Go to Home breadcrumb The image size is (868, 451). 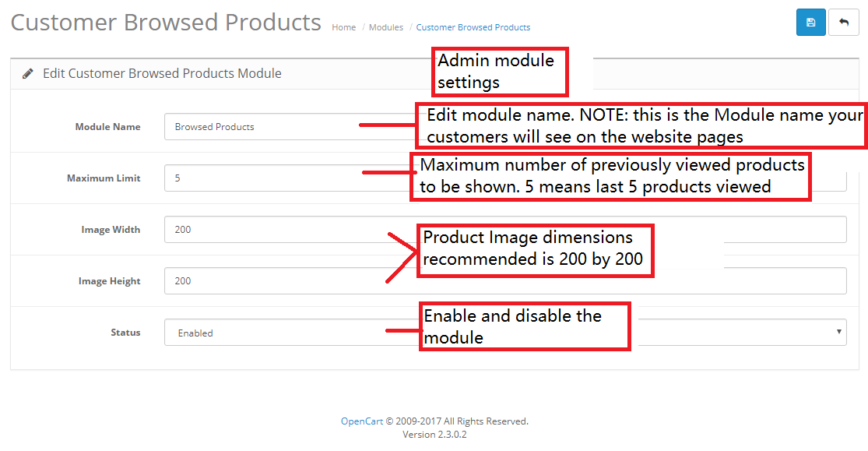[x=344, y=27]
